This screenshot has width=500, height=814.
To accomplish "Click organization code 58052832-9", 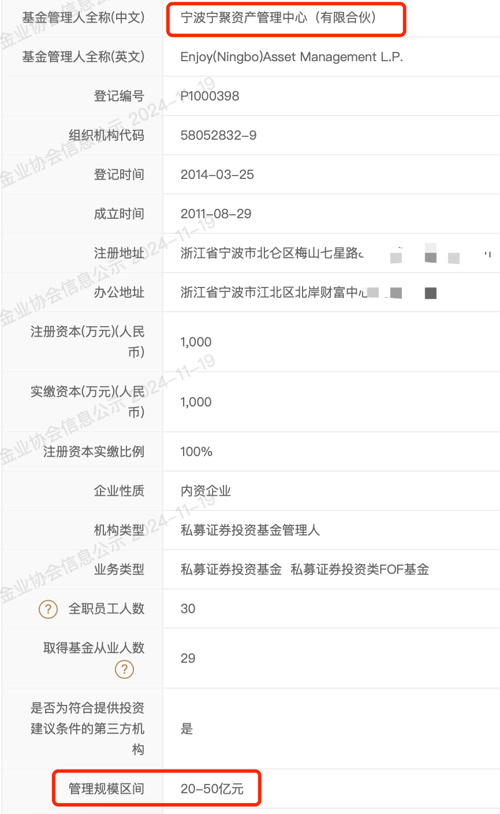I will click(x=218, y=135).
